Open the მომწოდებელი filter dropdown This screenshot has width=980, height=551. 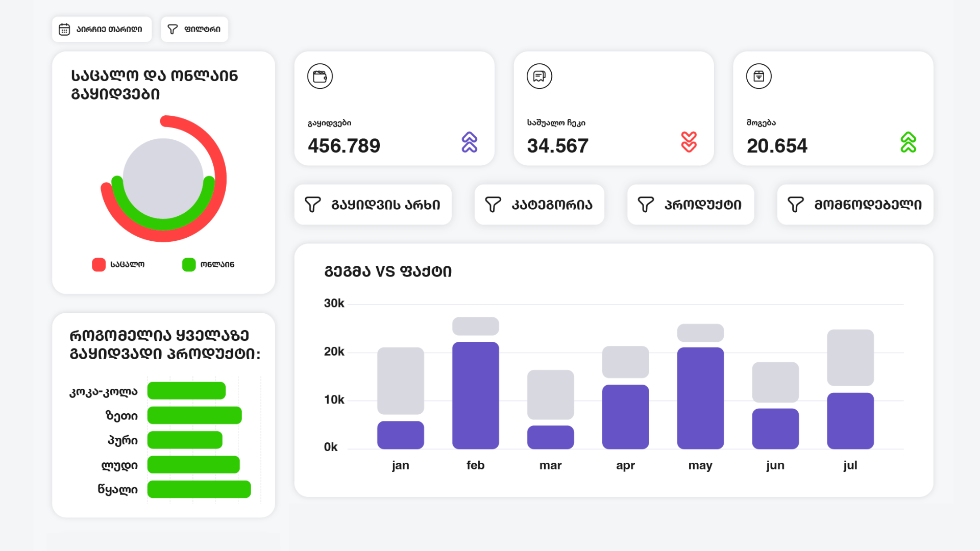855,205
